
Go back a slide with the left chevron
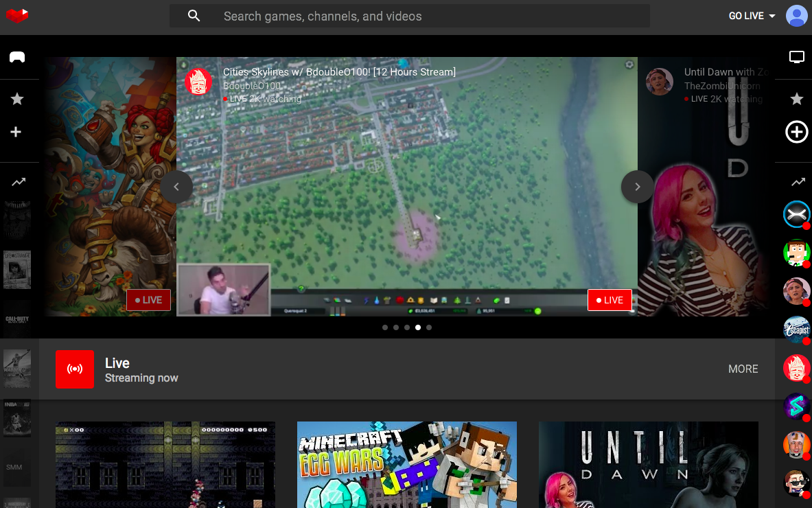pyautogui.click(x=176, y=187)
